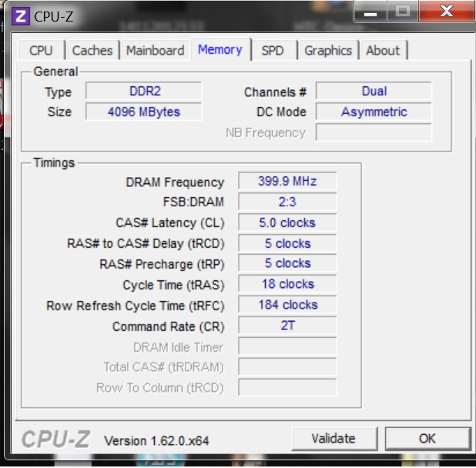Click the Command Rate (CR) label
The height and width of the screenshot is (468, 476).
168,326
